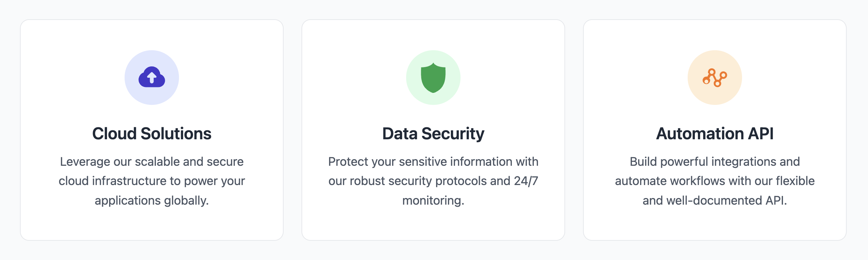Viewport: 868px width, 260px height.
Task: Click the green shield icon
Action: click(x=433, y=78)
